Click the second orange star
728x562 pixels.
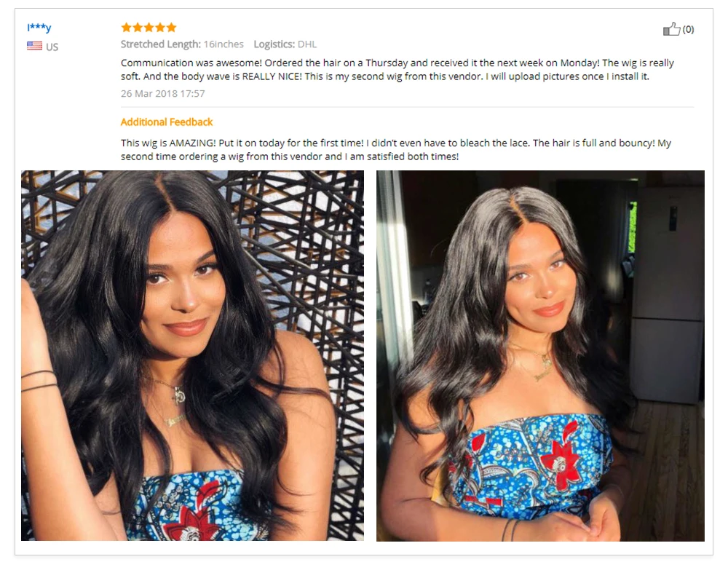(138, 28)
